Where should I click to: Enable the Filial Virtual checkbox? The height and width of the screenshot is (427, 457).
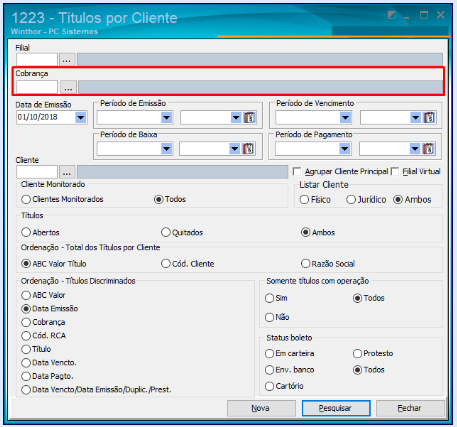point(395,171)
